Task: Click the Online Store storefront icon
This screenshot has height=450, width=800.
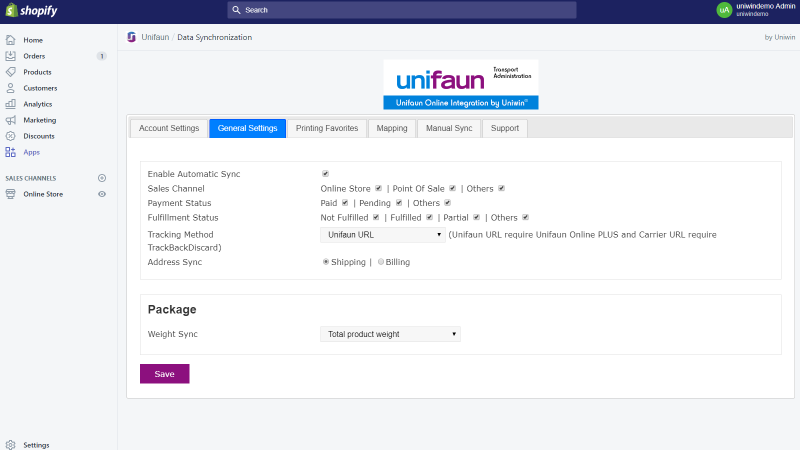Action: [x=11, y=194]
